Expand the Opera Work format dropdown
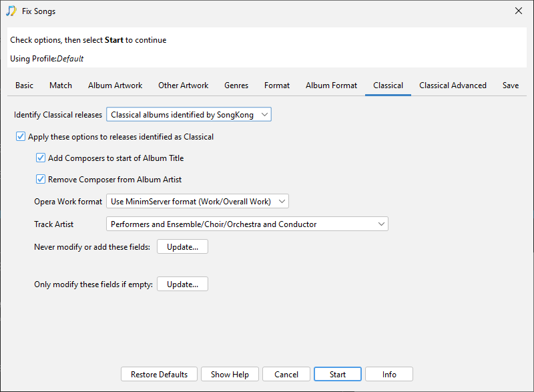This screenshot has width=534, height=392. pyautogui.click(x=197, y=201)
